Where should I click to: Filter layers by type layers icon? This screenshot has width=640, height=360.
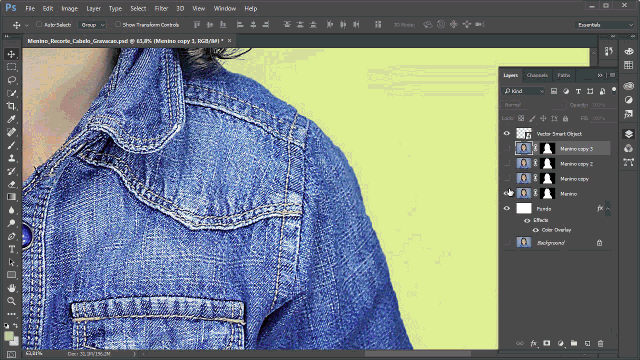click(x=578, y=91)
